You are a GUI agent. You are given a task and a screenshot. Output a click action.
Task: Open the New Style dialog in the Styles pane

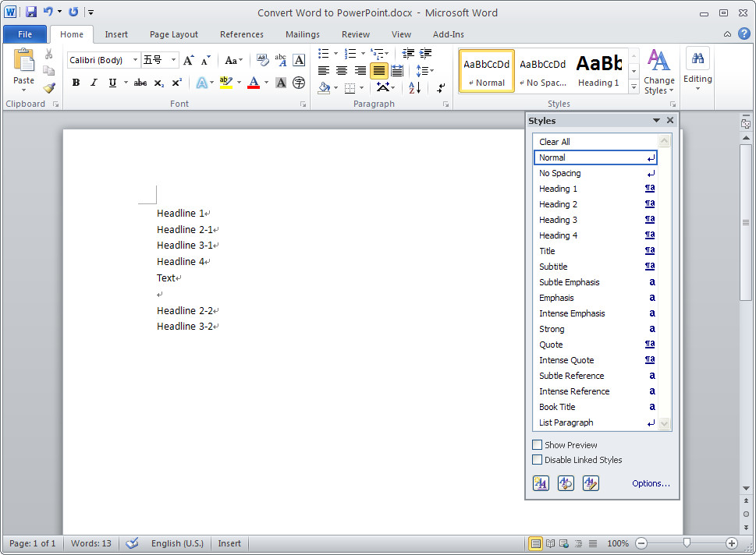click(541, 483)
